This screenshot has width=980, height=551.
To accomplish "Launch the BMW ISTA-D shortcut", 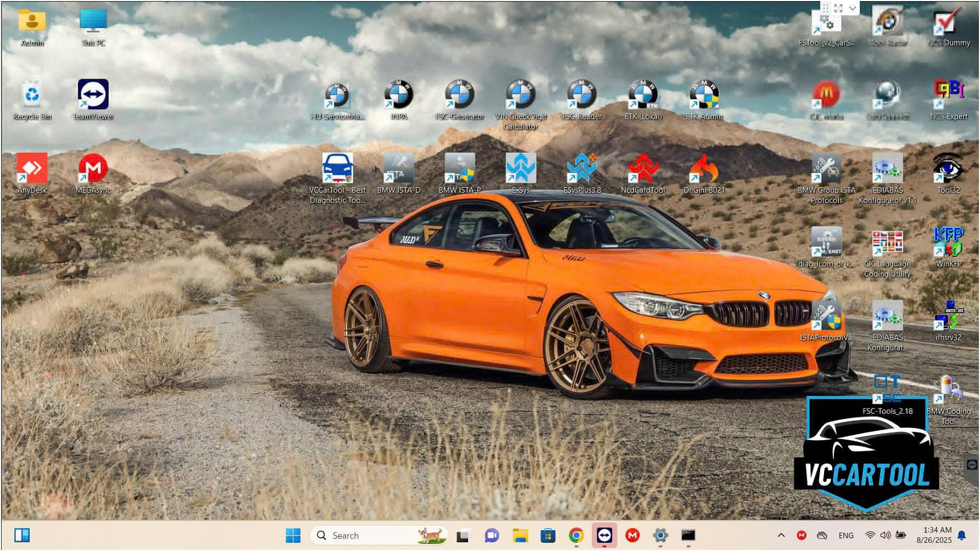I will point(399,169).
